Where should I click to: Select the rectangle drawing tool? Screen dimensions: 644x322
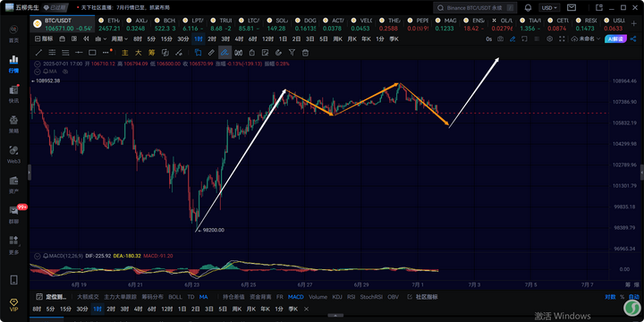(x=92, y=53)
